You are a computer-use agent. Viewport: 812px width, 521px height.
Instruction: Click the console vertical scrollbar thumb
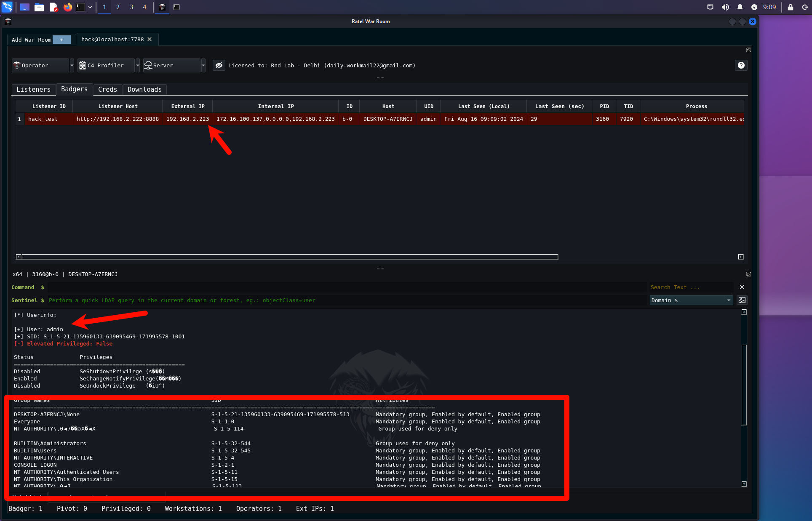pyautogui.click(x=744, y=385)
